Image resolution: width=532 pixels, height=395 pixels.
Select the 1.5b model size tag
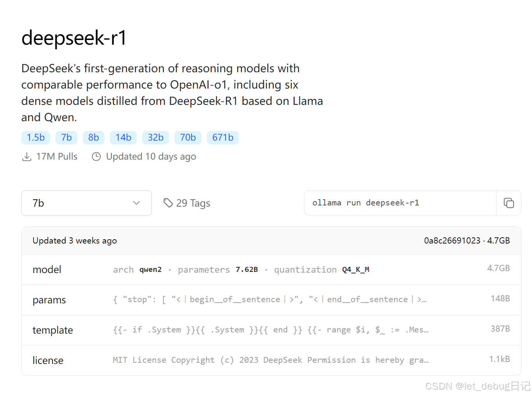tap(35, 137)
